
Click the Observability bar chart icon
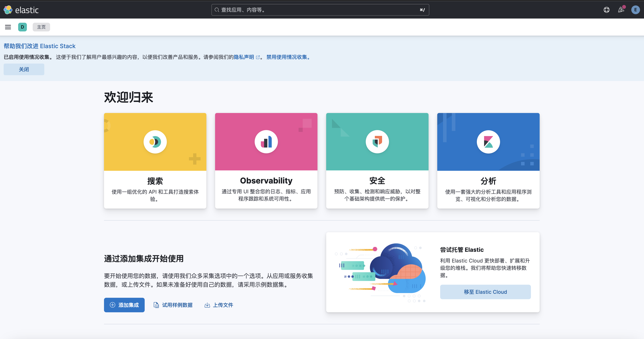[266, 142]
